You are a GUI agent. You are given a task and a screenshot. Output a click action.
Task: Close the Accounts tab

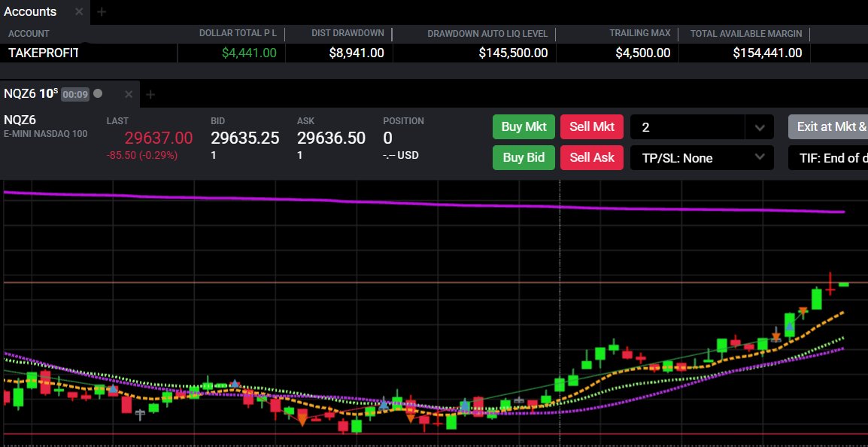[x=79, y=11]
